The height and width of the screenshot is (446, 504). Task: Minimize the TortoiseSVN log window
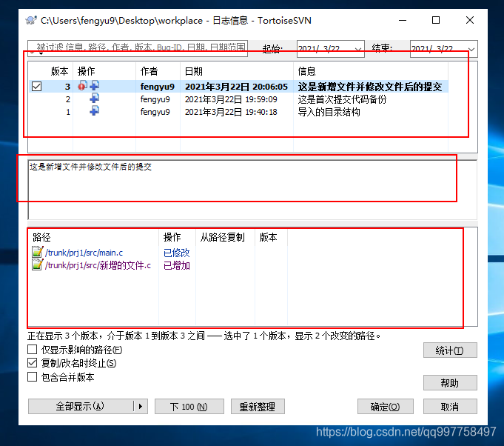403,20
